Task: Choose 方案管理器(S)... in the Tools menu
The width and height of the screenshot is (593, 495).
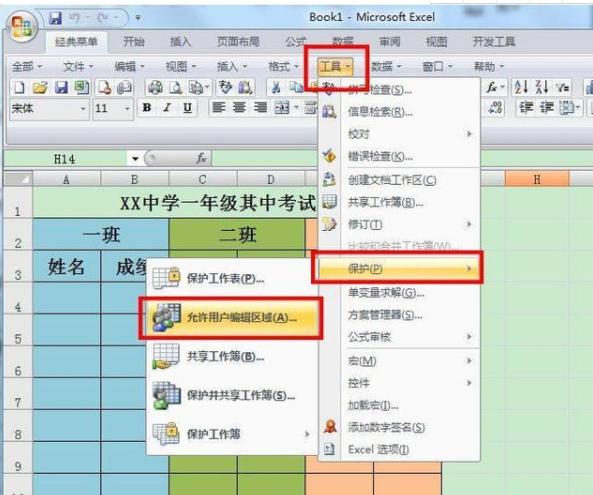Action: click(399, 315)
